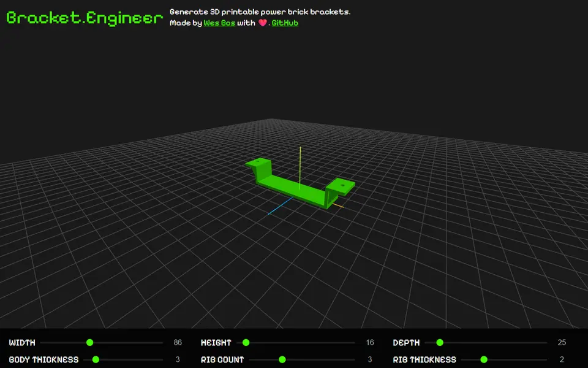Click the DEPTH label

[406, 342]
